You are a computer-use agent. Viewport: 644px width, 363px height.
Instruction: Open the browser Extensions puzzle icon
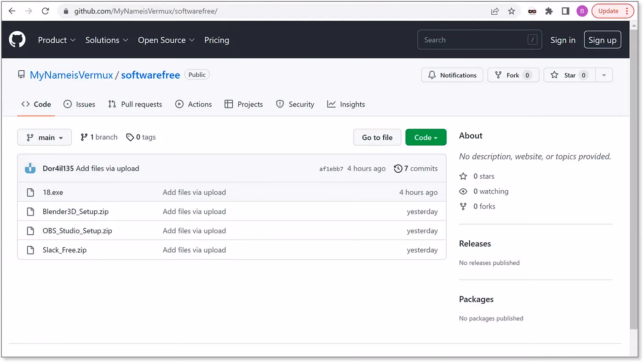549,11
